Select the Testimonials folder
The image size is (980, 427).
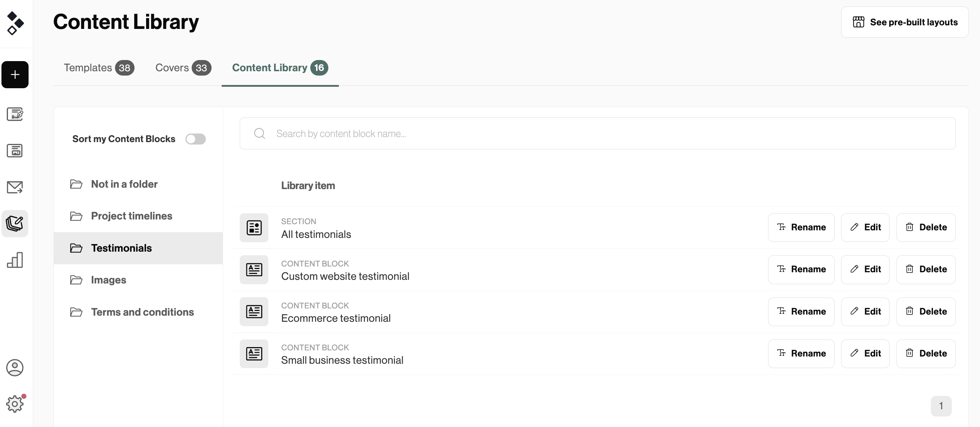138,248
